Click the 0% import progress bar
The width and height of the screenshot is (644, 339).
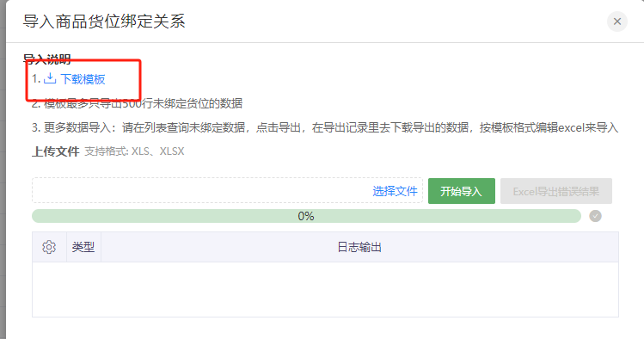pyautogui.click(x=306, y=216)
